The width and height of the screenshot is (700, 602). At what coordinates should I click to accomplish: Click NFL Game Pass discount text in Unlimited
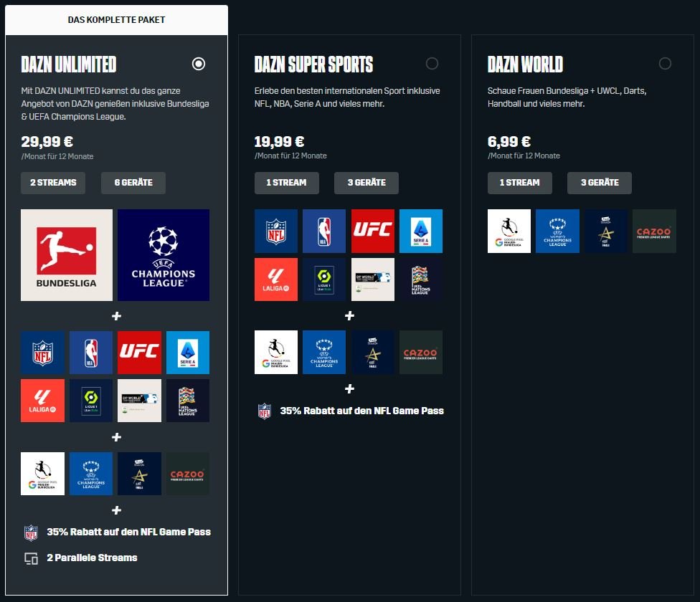[128, 532]
